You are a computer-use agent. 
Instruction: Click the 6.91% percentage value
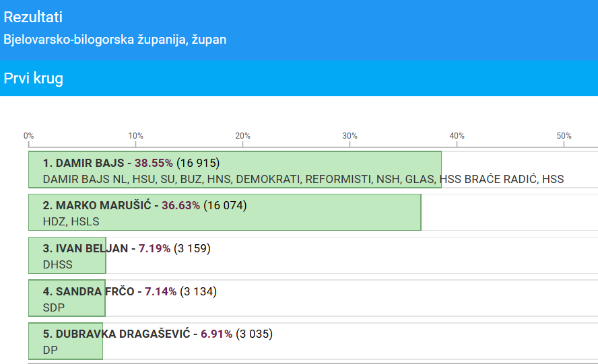(x=217, y=334)
